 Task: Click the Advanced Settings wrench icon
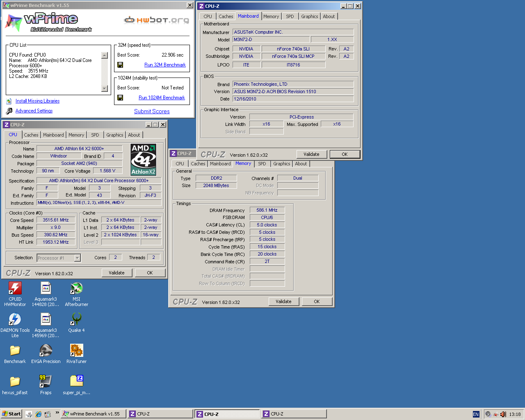pos(9,111)
